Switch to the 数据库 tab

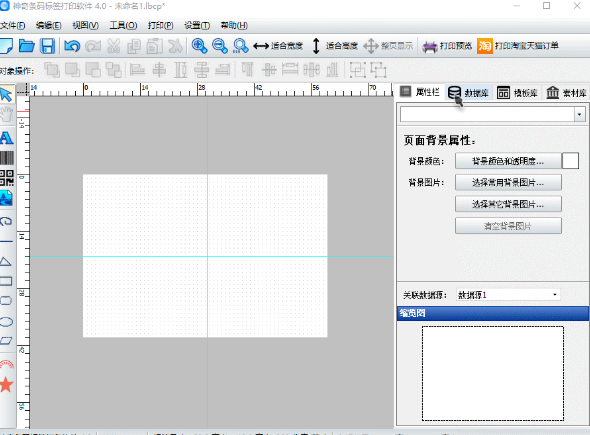(x=468, y=93)
